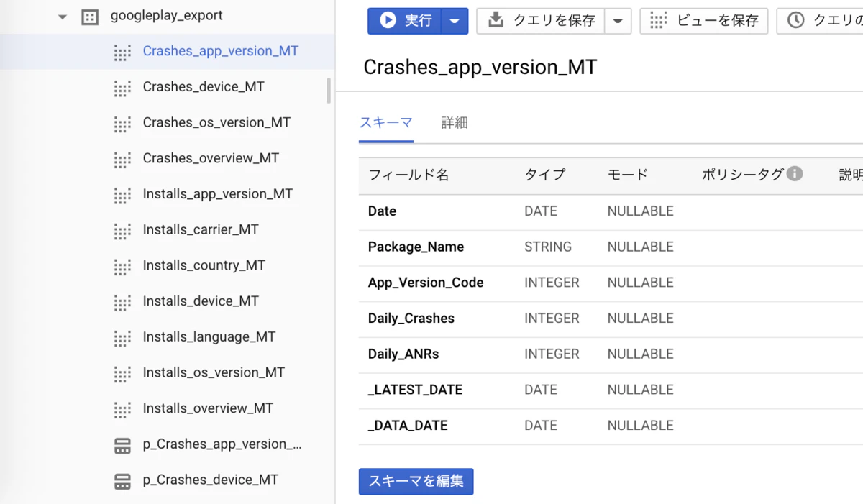Screen dimensions: 863x504
Task: Click the Crashes_app_version_MT page title
Action: point(480,67)
